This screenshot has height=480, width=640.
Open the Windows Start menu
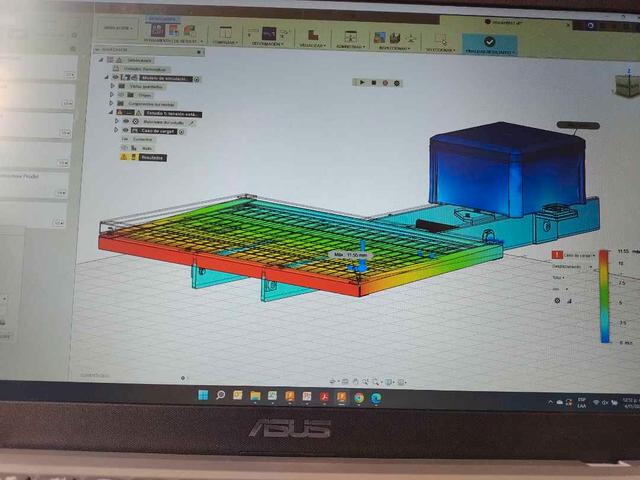tap(203, 395)
